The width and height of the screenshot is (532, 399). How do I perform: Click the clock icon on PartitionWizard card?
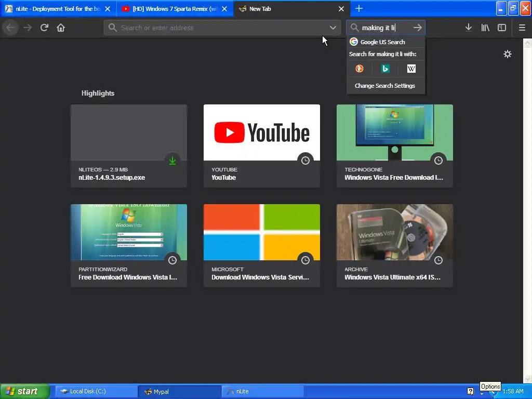click(172, 260)
